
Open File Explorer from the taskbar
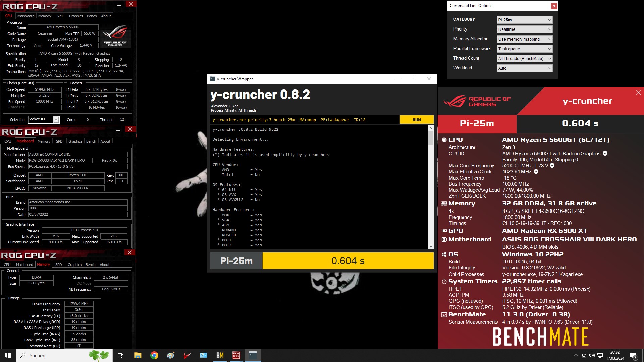(x=138, y=355)
